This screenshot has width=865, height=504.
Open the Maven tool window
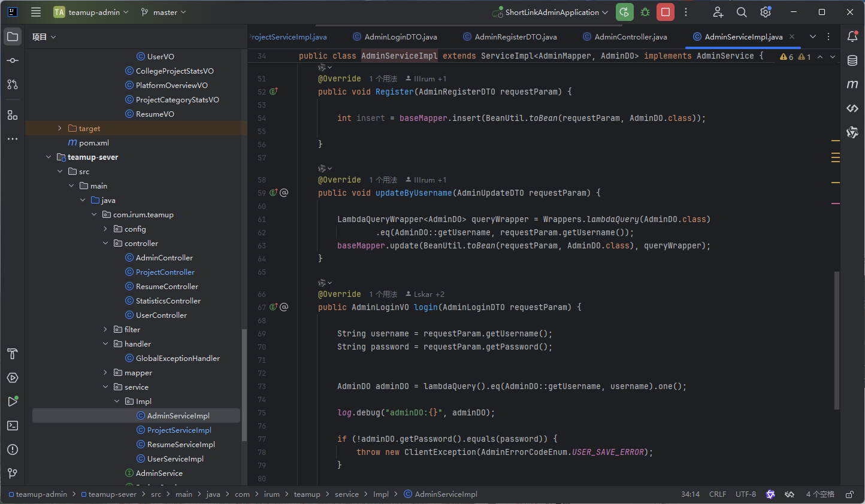point(852,84)
